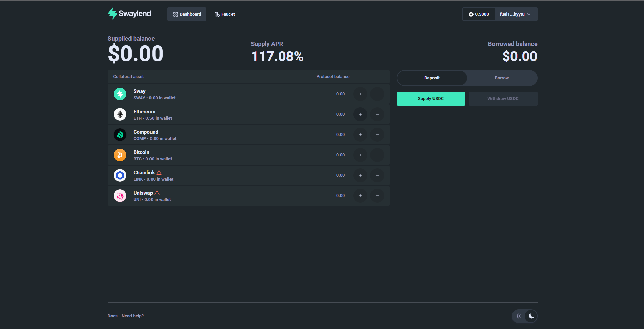Click the minus button for Ethereum
This screenshot has width=644, height=329.
click(377, 114)
